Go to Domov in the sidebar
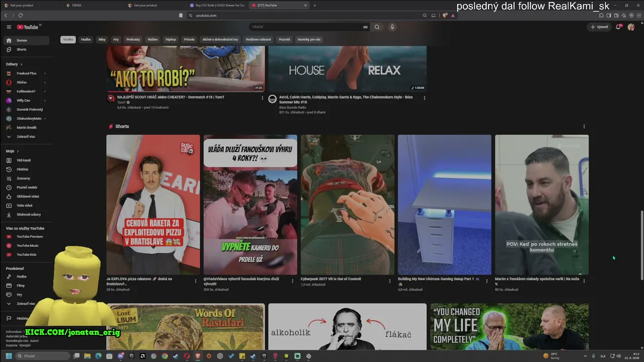Screen dimensions: 644x362 pos(26,40)
